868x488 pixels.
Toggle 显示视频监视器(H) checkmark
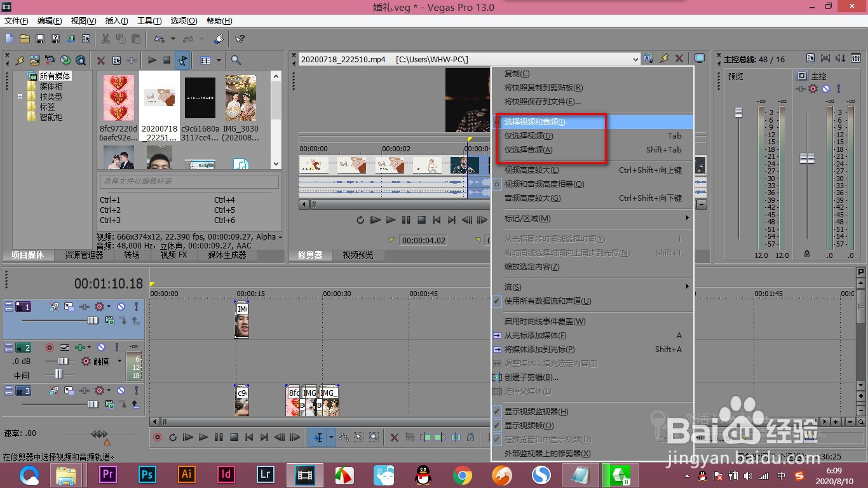coord(592,412)
